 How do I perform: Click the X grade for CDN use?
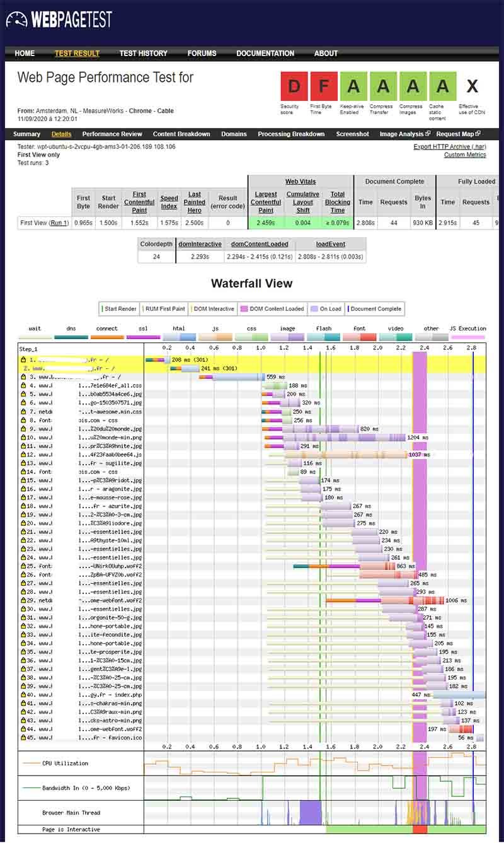(x=472, y=86)
